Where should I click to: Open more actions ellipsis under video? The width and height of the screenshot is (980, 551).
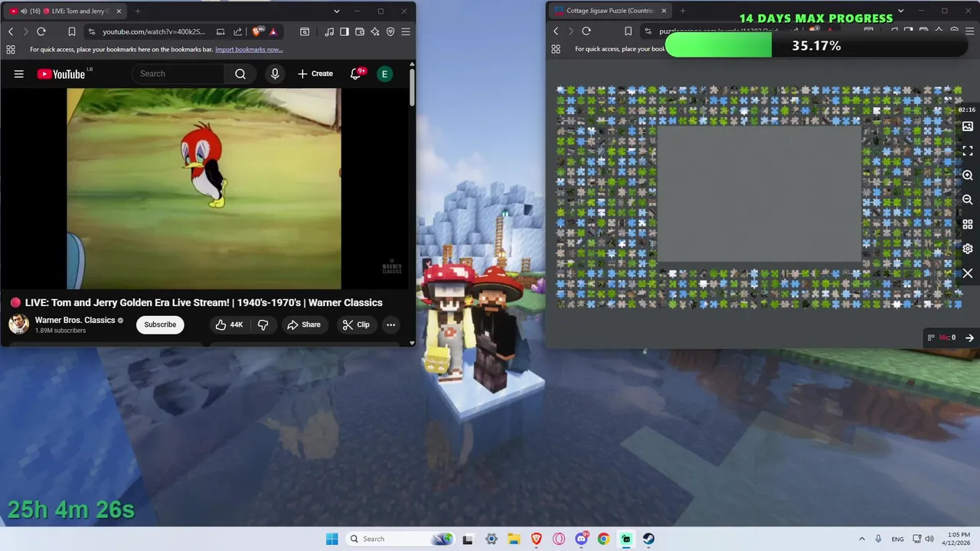coord(390,324)
